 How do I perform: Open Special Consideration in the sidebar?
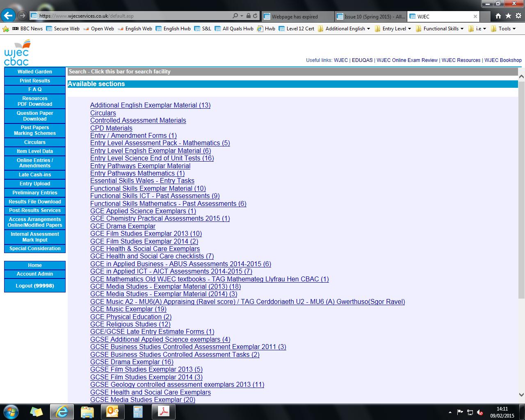(x=35, y=249)
